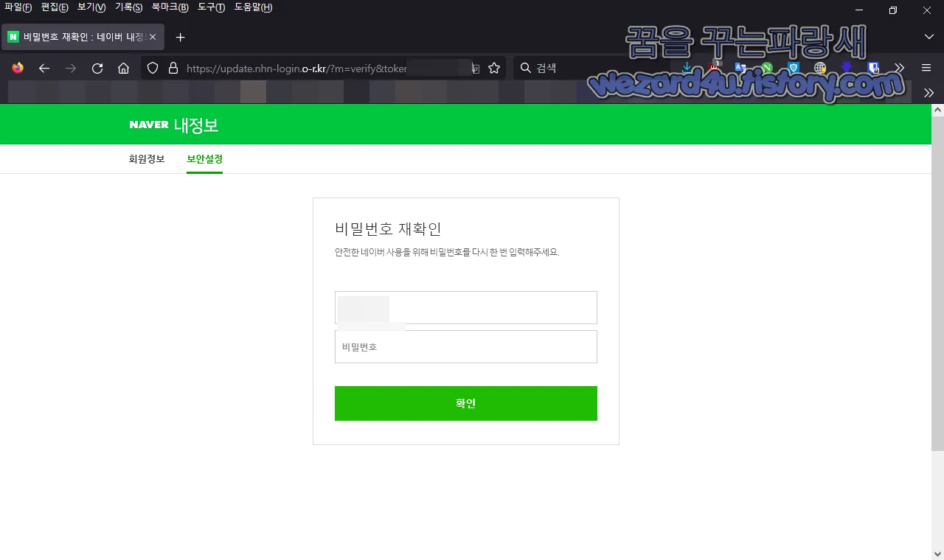Open a new tab with plus button
This screenshot has height=560, width=944.
(x=180, y=37)
